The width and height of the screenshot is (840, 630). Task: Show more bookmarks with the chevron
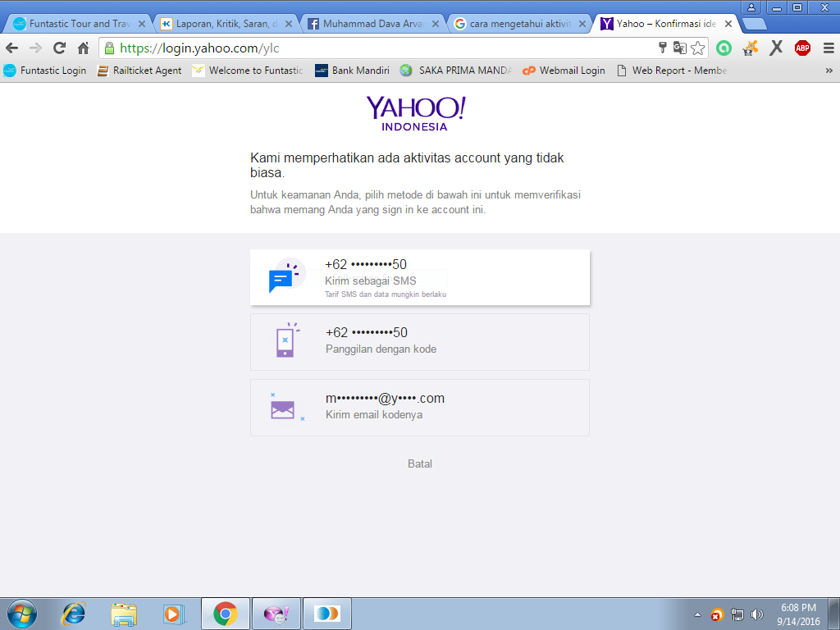coord(829,71)
